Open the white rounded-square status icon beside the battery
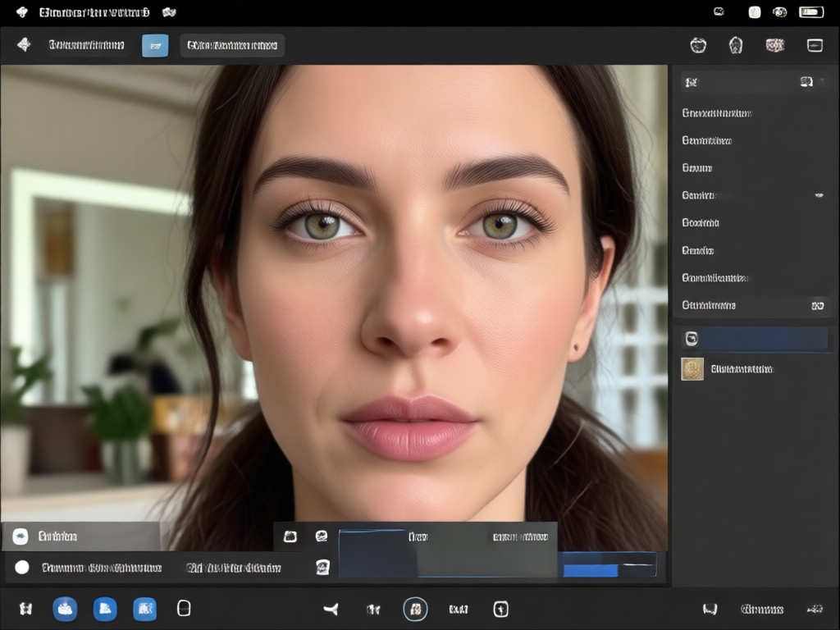 click(x=755, y=11)
